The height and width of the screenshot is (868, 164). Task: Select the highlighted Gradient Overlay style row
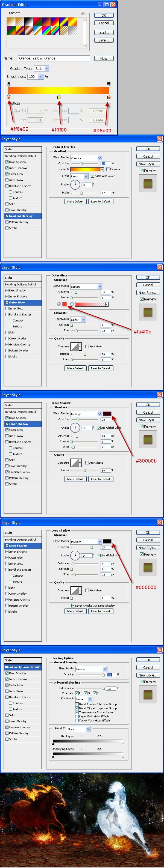(23, 216)
